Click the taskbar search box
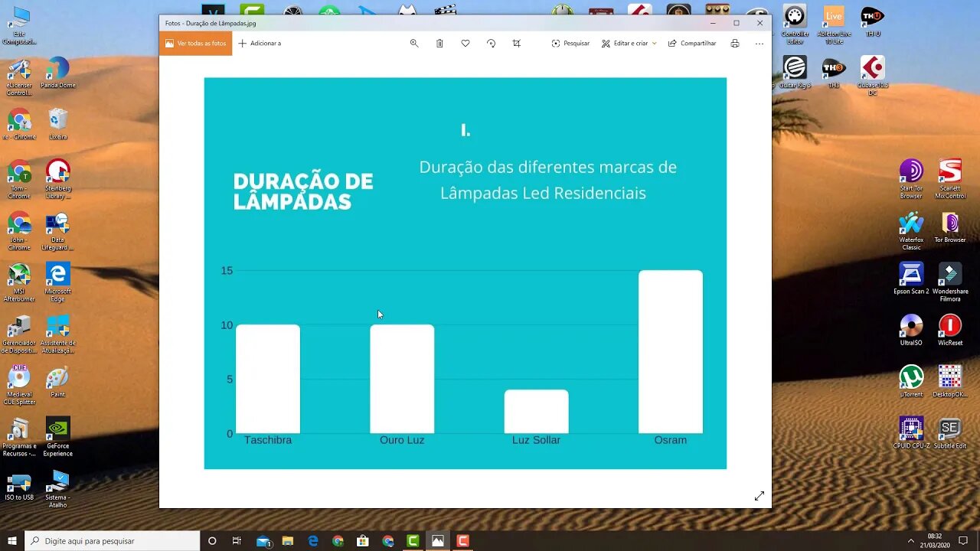Image resolution: width=980 pixels, height=551 pixels. 113,541
